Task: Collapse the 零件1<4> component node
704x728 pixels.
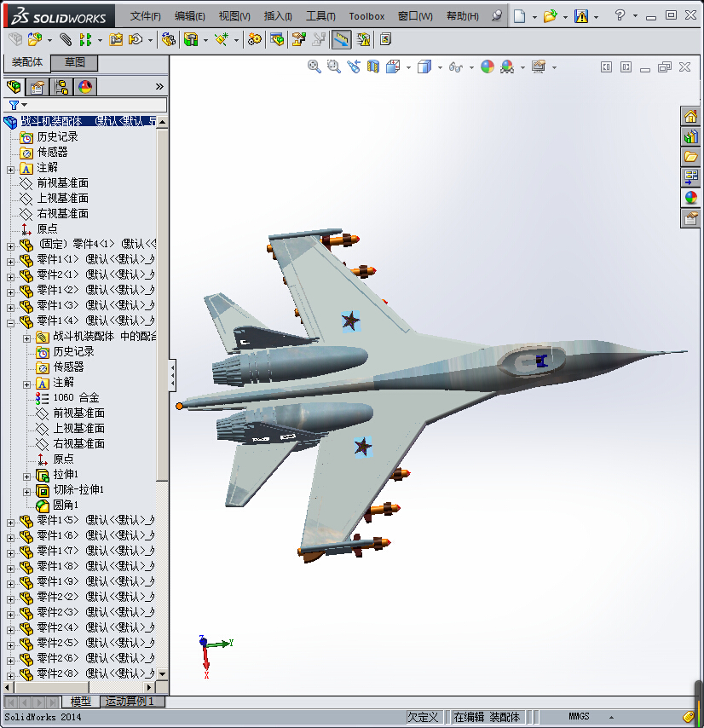Action: 11,323
